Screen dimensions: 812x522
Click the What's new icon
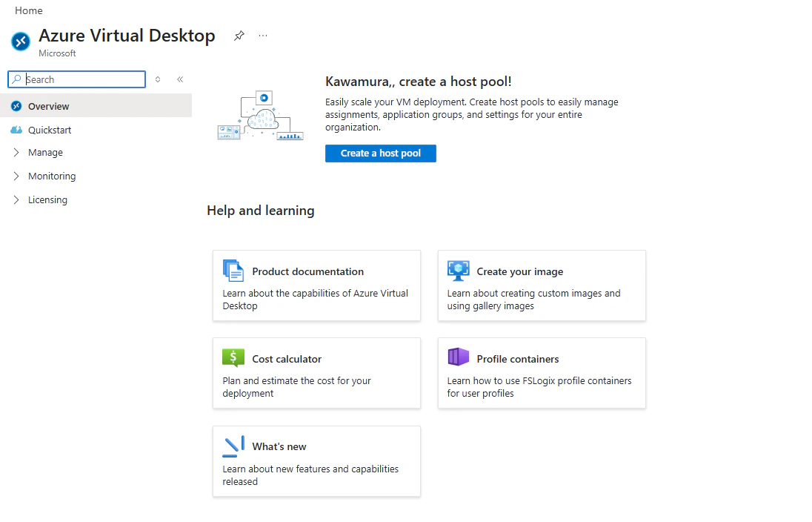pos(233,446)
